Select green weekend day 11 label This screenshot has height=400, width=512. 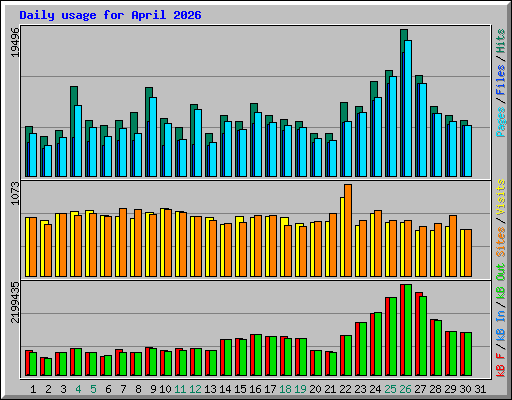(180, 389)
